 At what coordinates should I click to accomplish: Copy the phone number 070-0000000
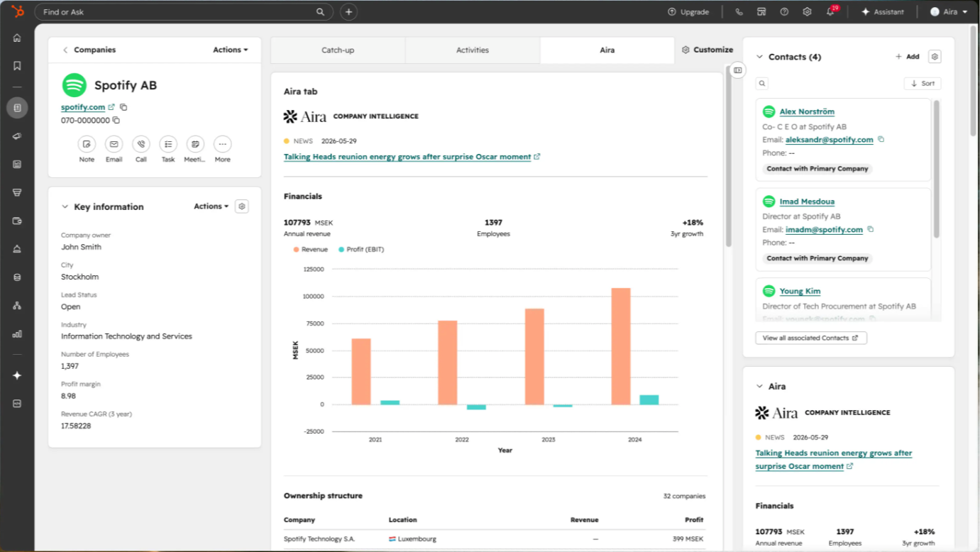[116, 121]
